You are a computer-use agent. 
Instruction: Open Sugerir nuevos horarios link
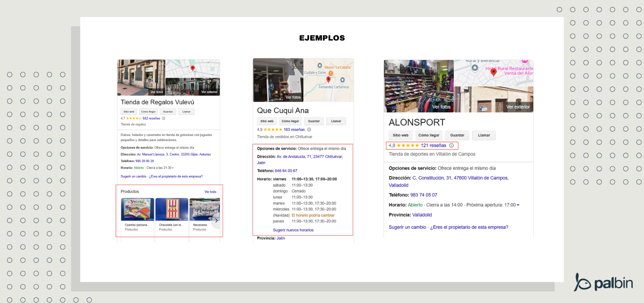click(293, 230)
